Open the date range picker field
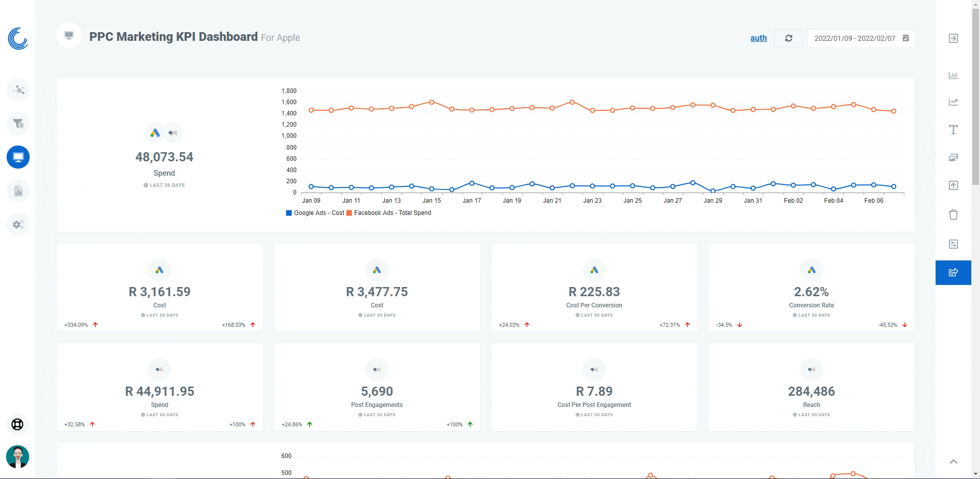Screen dimensions: 980x479 (x=861, y=38)
